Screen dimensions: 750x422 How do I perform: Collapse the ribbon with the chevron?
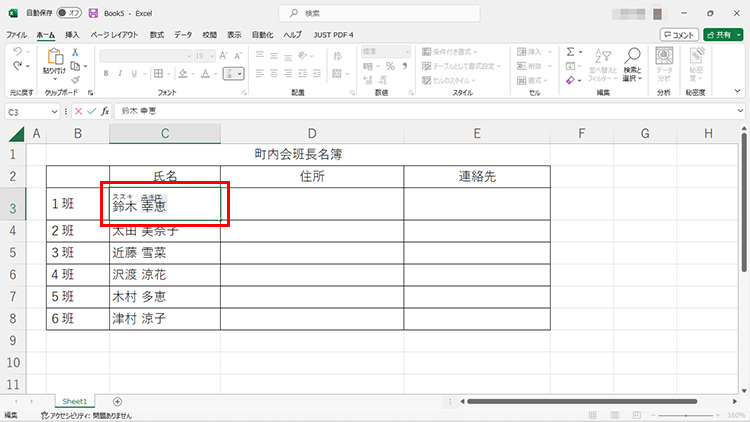pyautogui.click(x=740, y=92)
